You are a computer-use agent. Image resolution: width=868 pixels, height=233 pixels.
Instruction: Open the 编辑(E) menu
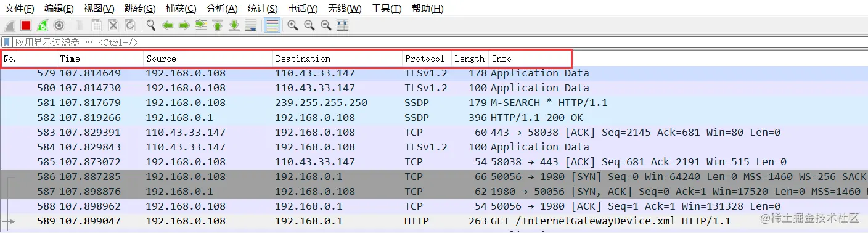click(59, 9)
